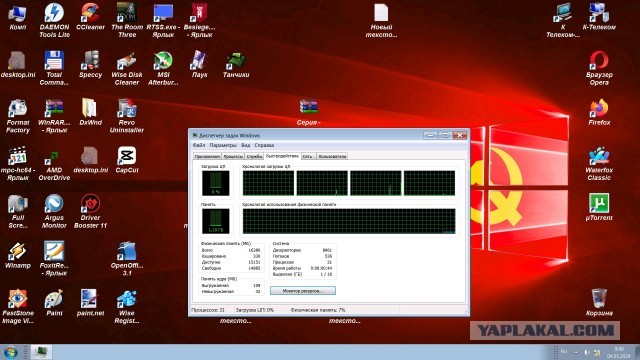This screenshot has width=640, height=360.
Task: Select the Wise Disk Cleaner icon
Action: pos(127,68)
